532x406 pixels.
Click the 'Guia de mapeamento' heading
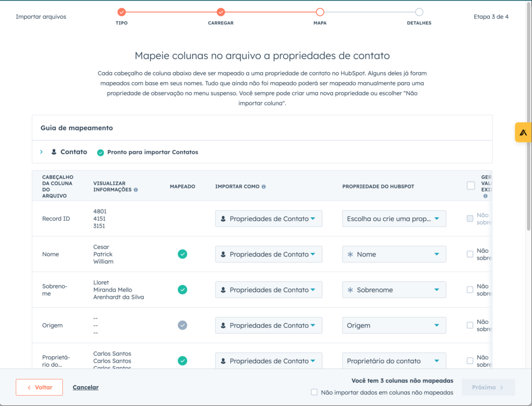click(x=77, y=128)
